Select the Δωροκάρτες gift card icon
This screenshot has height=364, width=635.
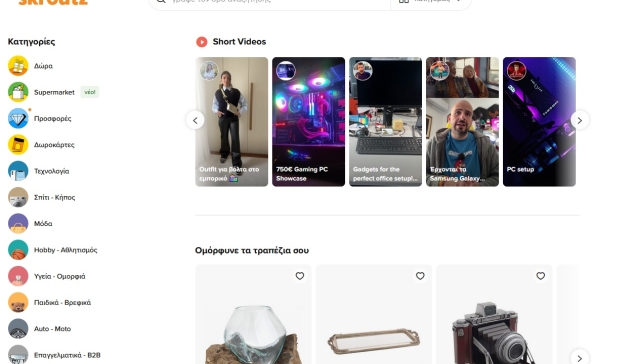click(x=18, y=145)
